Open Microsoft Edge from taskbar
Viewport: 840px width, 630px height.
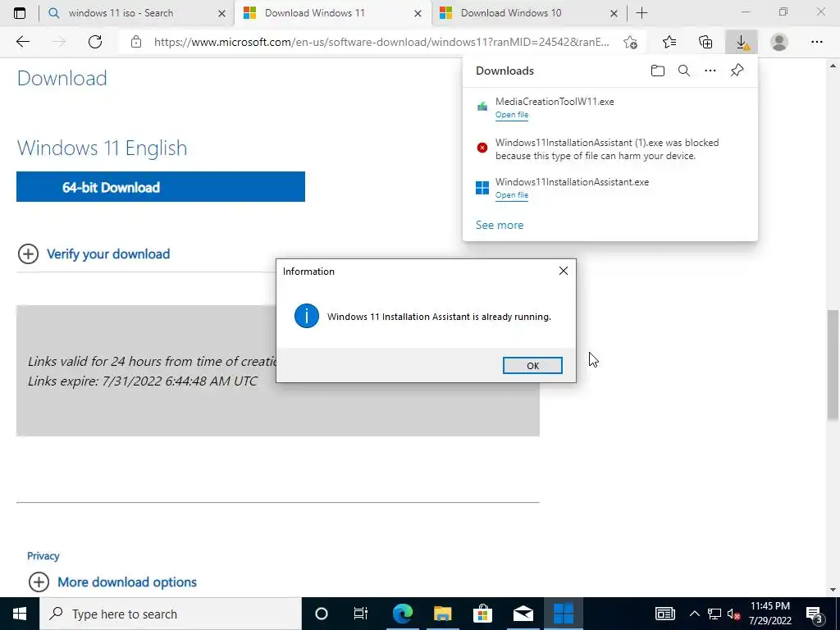[x=402, y=614]
